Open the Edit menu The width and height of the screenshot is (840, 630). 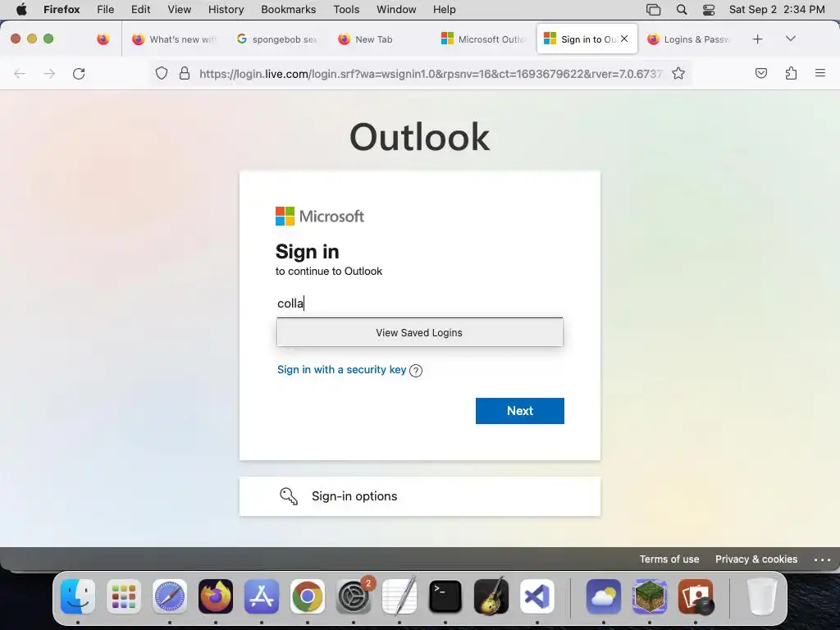pyautogui.click(x=141, y=9)
